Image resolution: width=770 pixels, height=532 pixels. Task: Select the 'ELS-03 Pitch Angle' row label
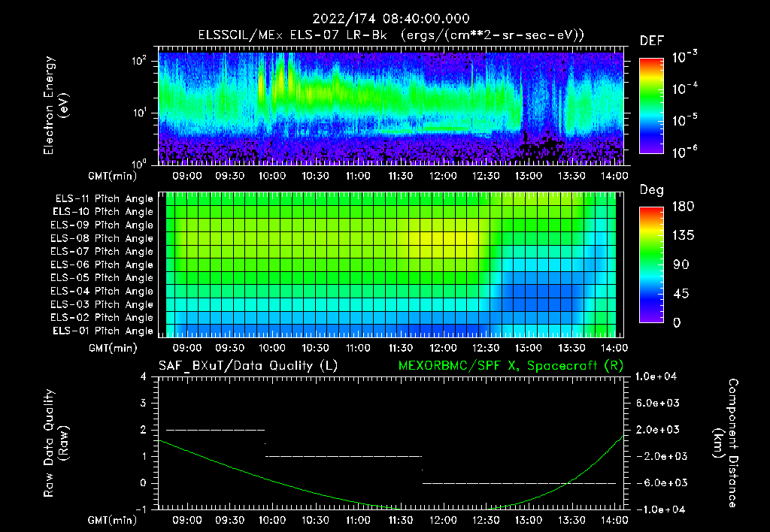pos(102,305)
